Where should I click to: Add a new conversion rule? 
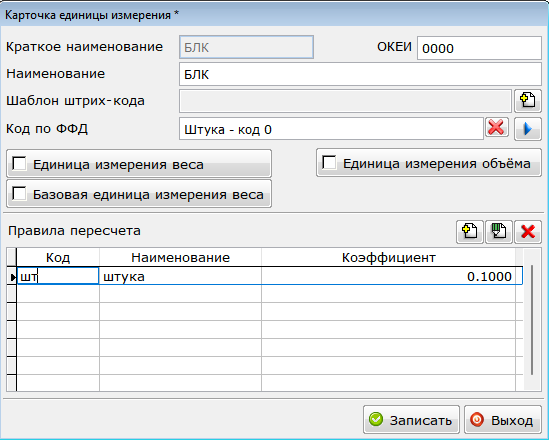pos(470,232)
